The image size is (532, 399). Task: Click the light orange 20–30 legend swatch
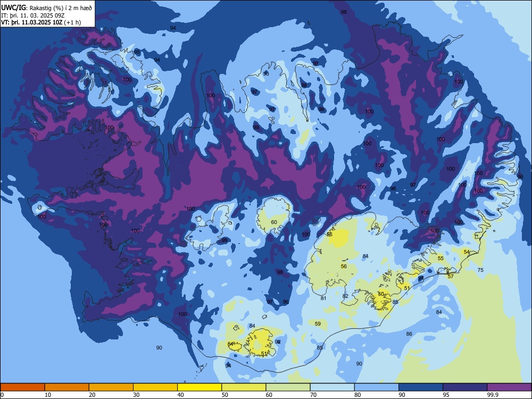pyautogui.click(x=111, y=387)
